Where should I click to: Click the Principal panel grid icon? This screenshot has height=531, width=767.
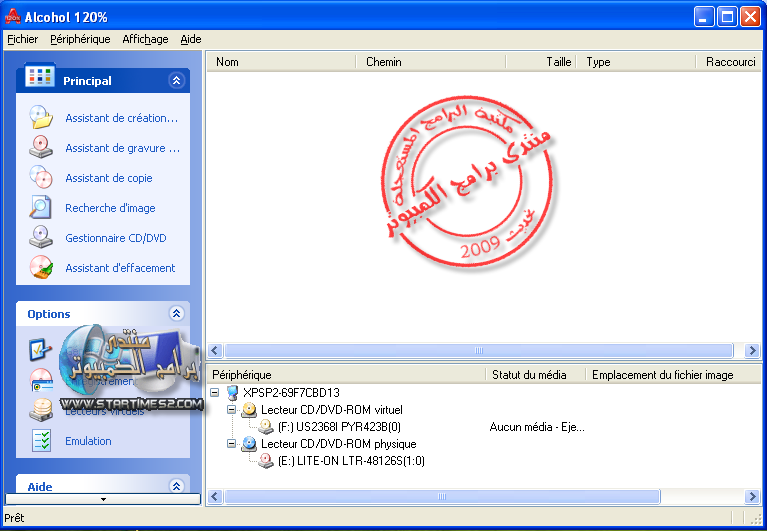tap(40, 76)
